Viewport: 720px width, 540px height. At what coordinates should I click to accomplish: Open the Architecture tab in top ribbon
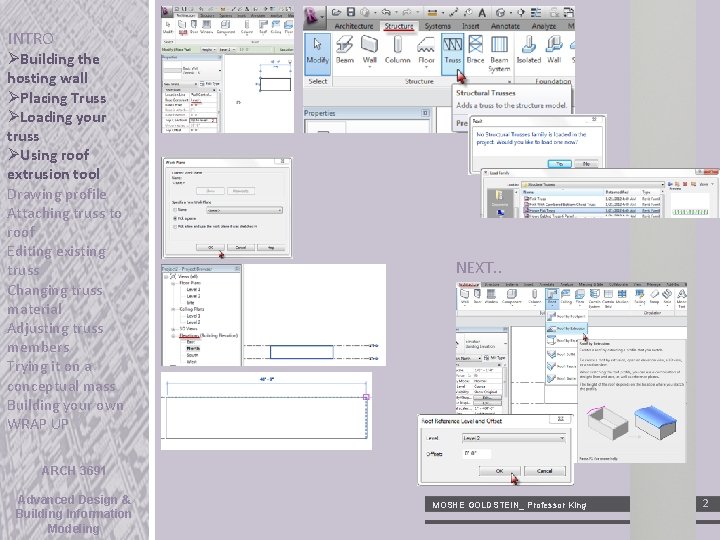[354, 26]
